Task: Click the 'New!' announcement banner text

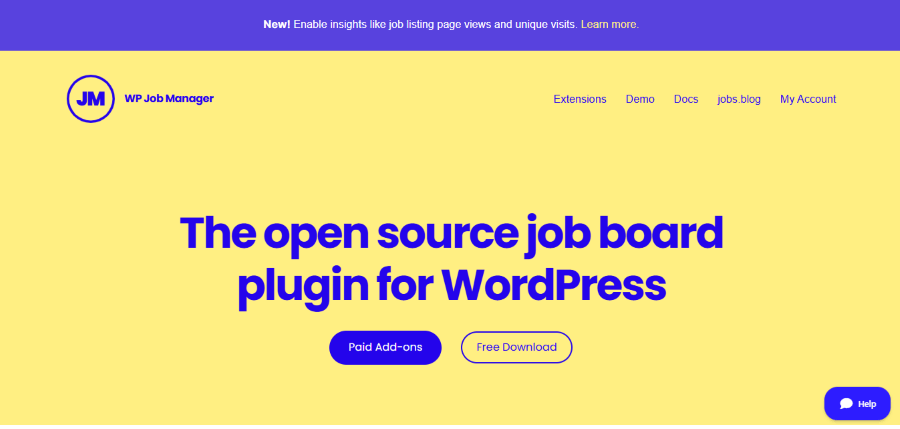Action: click(x=451, y=25)
